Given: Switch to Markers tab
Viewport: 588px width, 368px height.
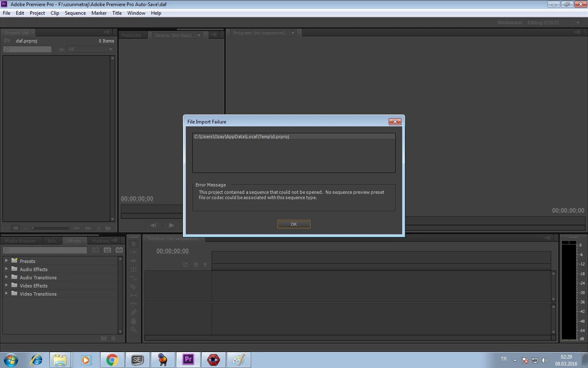Looking at the screenshot, I should point(100,241).
